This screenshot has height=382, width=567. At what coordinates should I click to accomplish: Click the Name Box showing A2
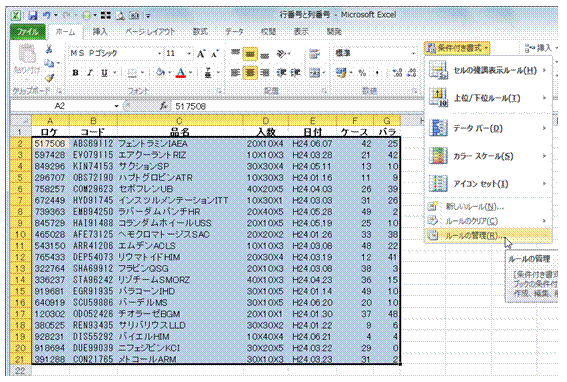pyautogui.click(x=61, y=106)
